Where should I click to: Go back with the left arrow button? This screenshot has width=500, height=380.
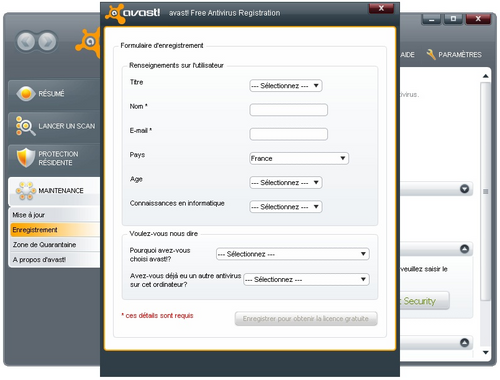click(26, 42)
